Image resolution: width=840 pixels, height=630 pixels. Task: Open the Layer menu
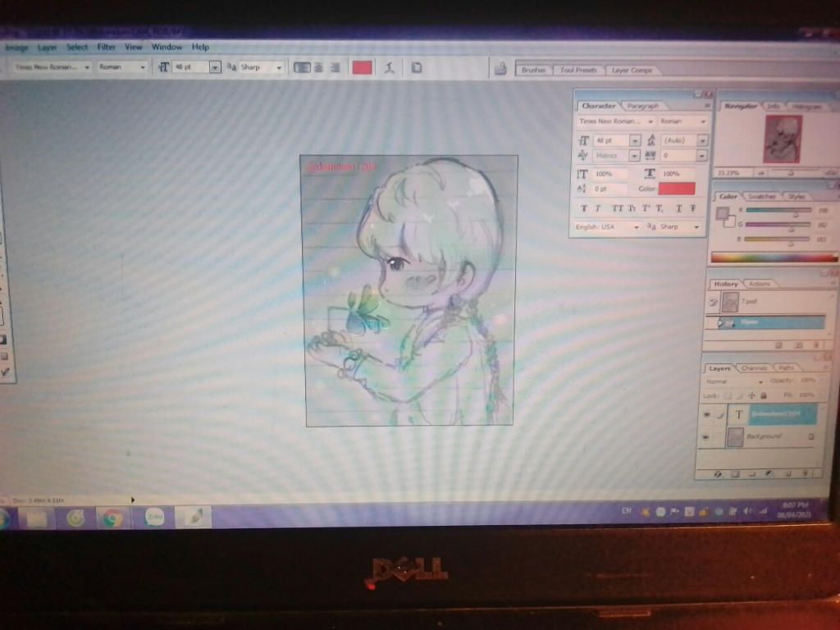click(47, 48)
